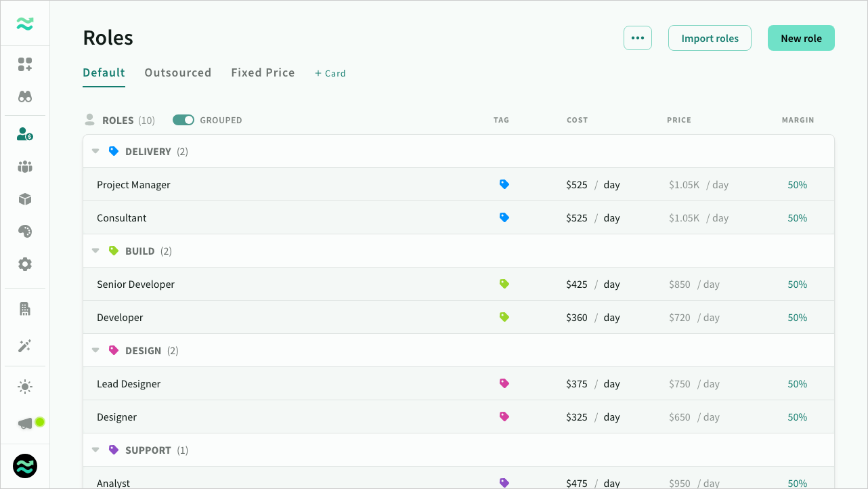This screenshot has height=489, width=868.
Task: Click the 3D box icon in sidebar
Action: (x=25, y=199)
